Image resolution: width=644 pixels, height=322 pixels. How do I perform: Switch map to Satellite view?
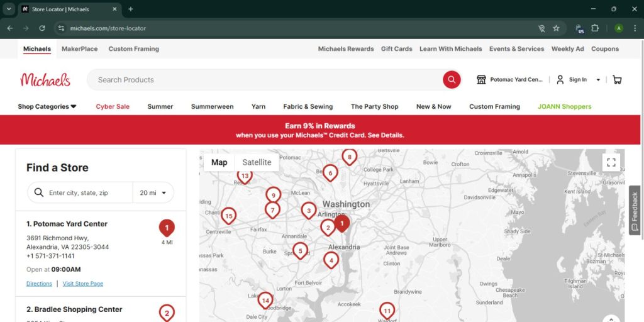257,162
